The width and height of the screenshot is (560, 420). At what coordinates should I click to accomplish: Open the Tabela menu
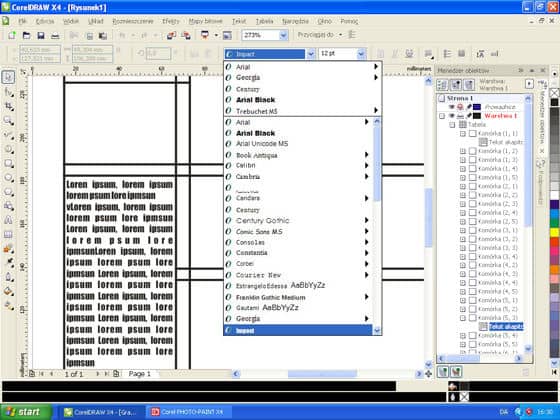pyautogui.click(x=265, y=21)
